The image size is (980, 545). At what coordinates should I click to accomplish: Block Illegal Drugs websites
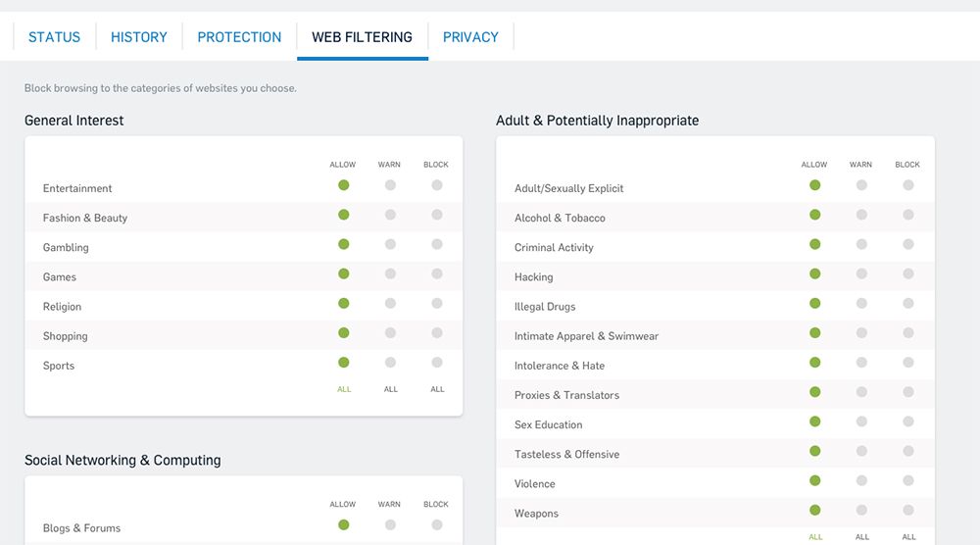pyautogui.click(x=908, y=303)
